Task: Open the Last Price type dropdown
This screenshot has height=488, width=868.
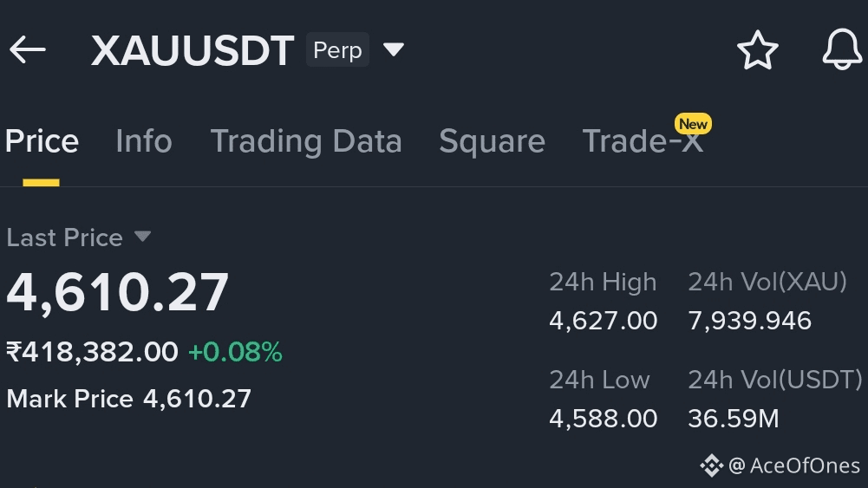Action: pyautogui.click(x=143, y=237)
